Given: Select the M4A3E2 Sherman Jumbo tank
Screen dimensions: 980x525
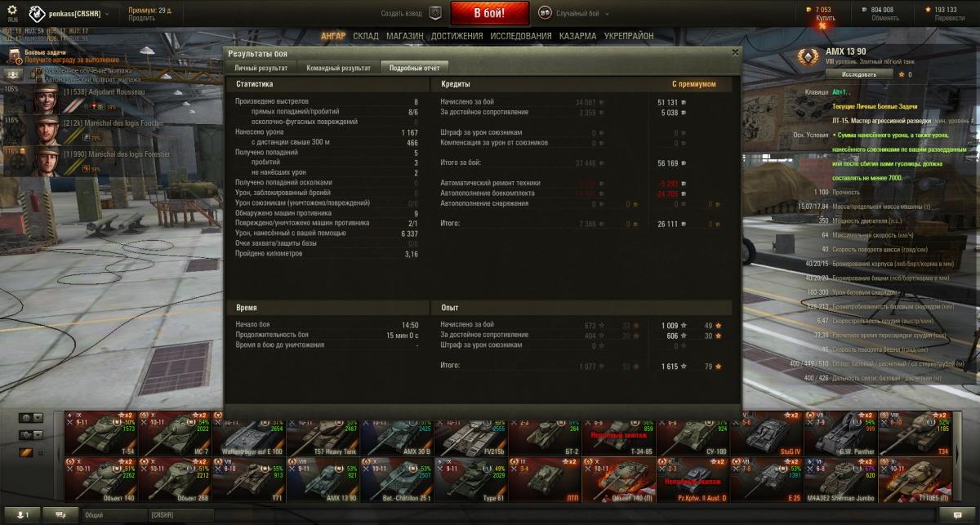Looking at the screenshot, I should pos(840,480).
